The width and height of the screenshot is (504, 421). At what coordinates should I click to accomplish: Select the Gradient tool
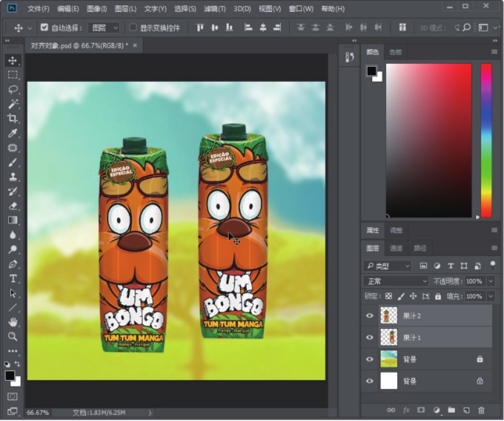coord(13,221)
